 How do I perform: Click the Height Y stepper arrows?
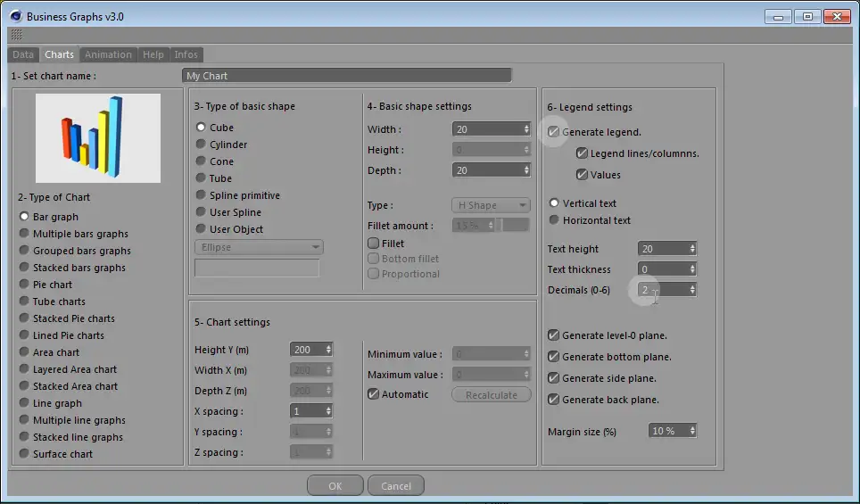[x=328, y=350]
